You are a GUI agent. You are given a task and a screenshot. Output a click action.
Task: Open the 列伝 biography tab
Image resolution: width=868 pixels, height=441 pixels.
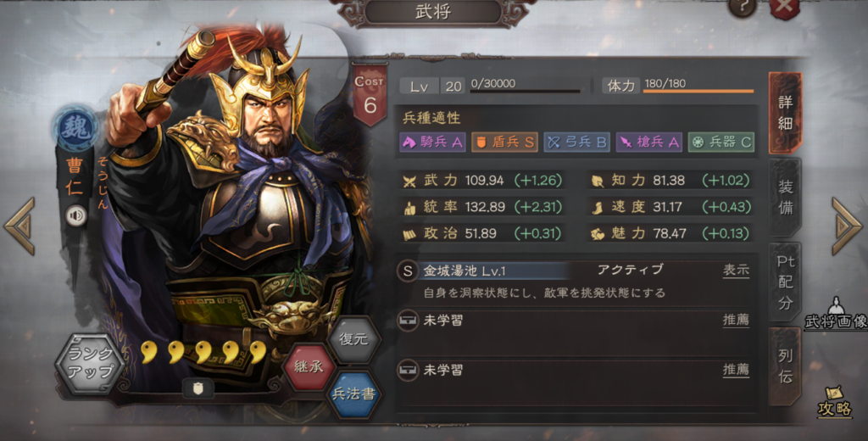click(x=785, y=366)
